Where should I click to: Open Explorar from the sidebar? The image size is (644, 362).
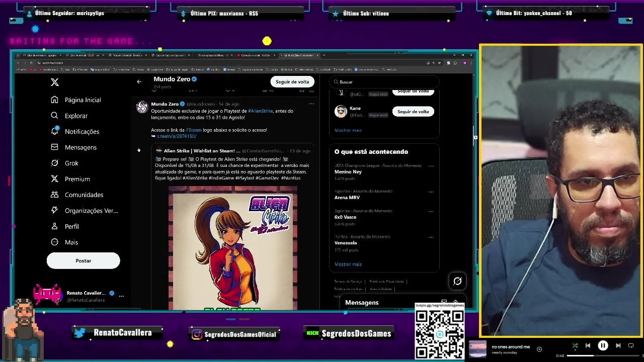pos(69,116)
